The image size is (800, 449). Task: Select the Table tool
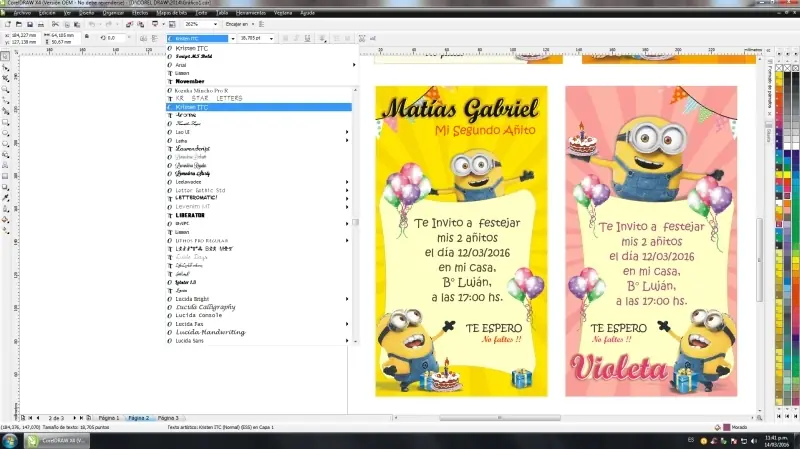[6, 177]
